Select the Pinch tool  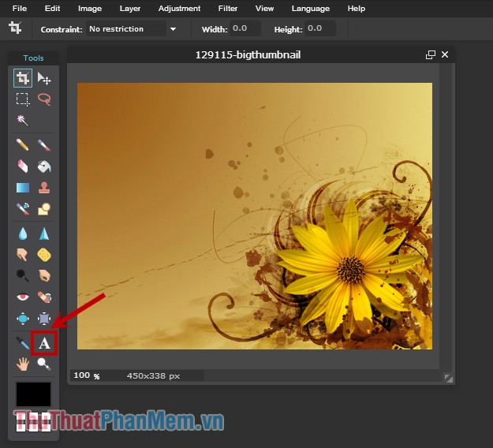point(44,319)
